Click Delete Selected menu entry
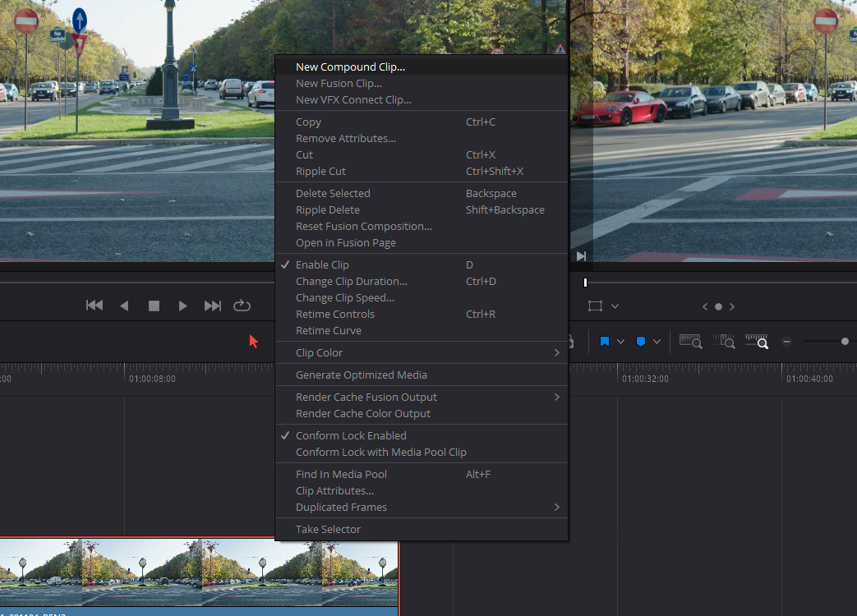The width and height of the screenshot is (857, 616). pos(422,193)
